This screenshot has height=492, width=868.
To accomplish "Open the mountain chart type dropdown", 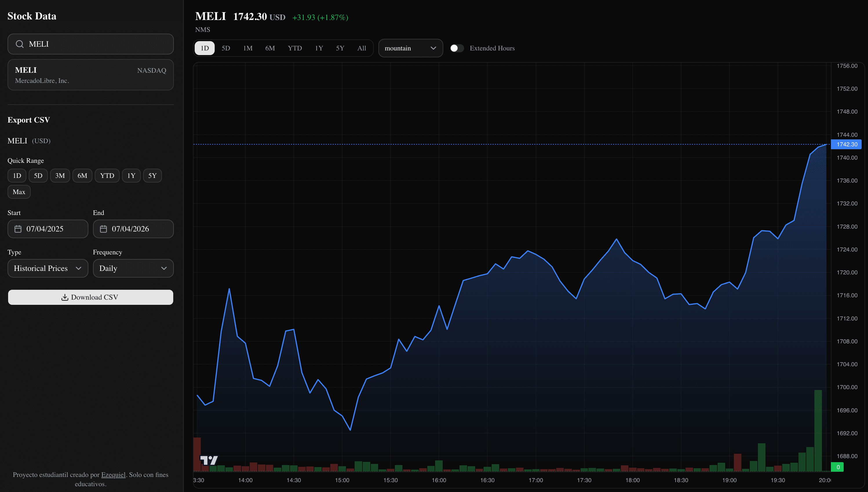I will click(411, 48).
